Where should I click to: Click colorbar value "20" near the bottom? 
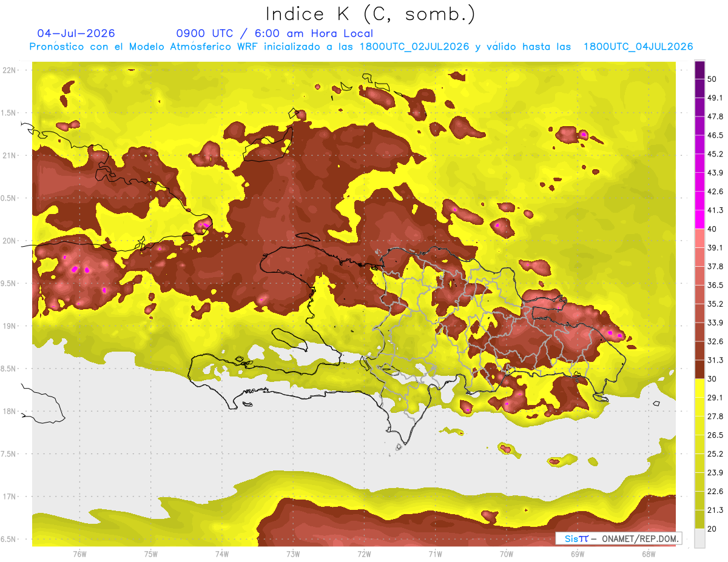712,529
